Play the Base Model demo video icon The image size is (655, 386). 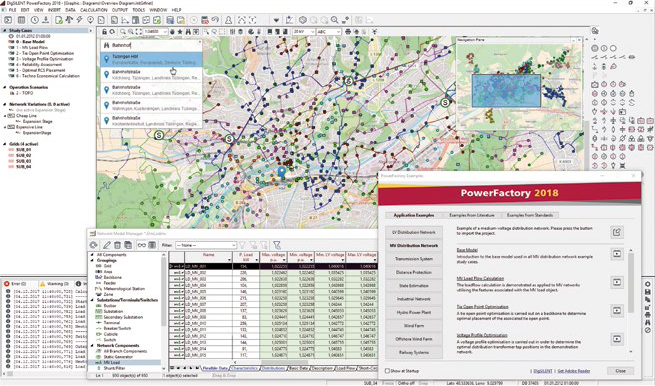pyautogui.click(x=617, y=254)
